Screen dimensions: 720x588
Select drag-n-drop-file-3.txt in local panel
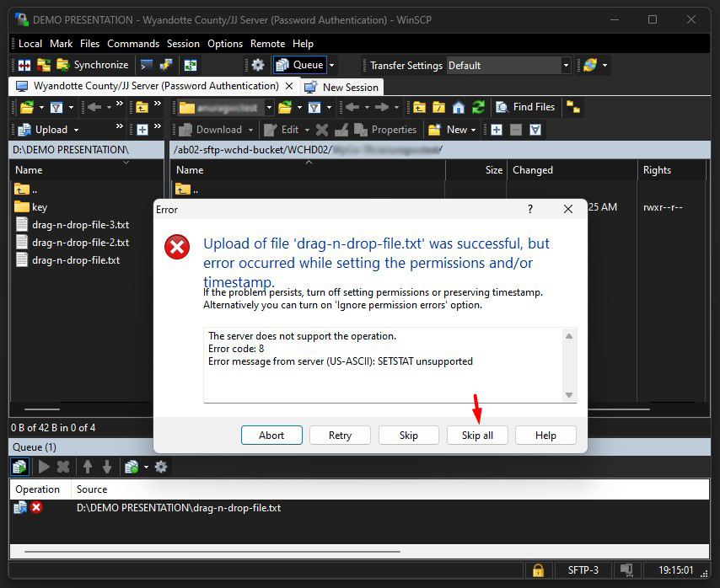point(73,225)
